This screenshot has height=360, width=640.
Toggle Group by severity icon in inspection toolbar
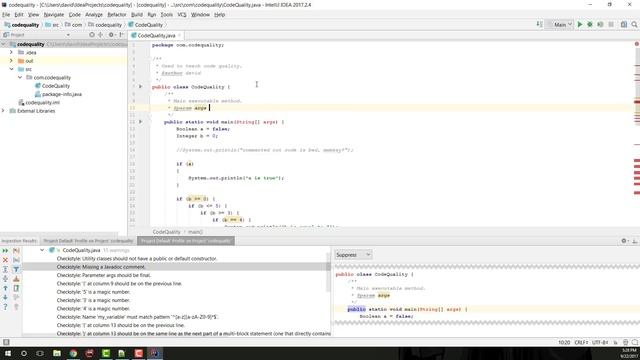[16, 251]
